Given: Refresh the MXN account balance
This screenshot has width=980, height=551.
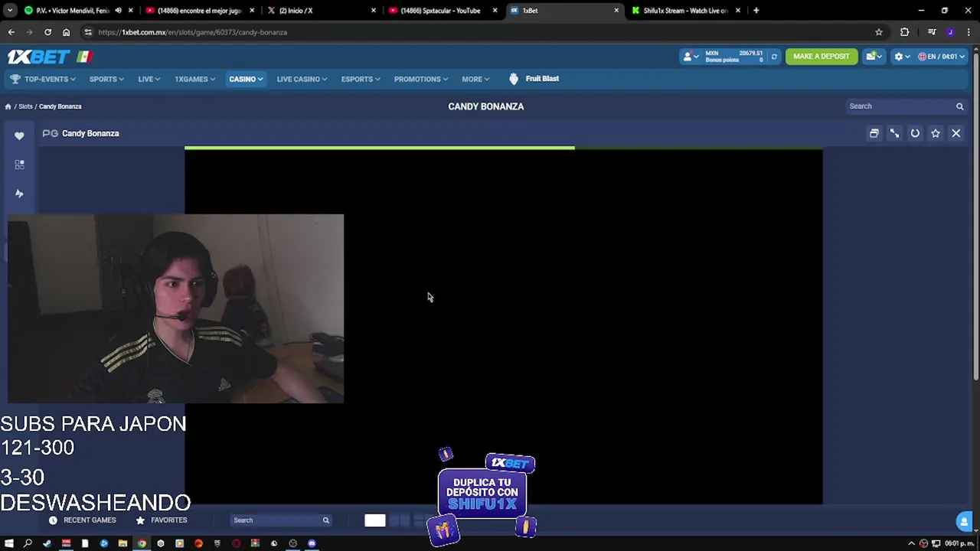Looking at the screenshot, I should point(774,57).
